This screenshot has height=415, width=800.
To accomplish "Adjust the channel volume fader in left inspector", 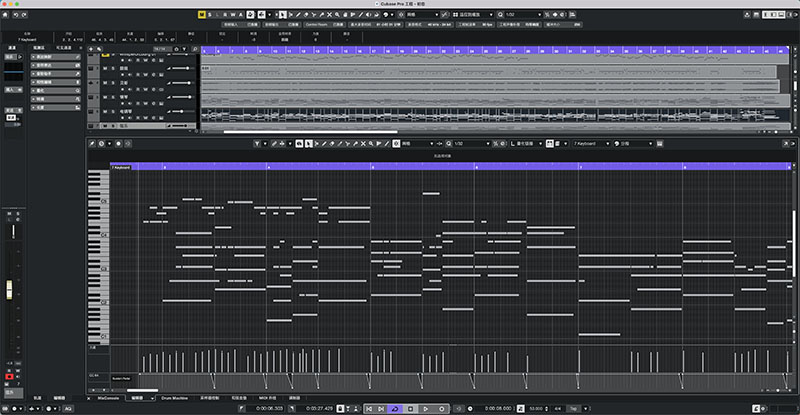I will 9,290.
